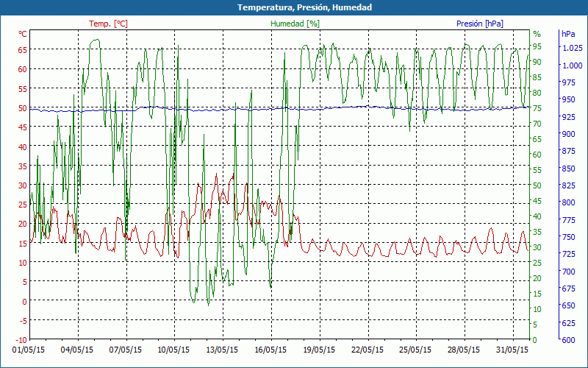Click blue 800 tick on pressure axis

tap(568, 202)
